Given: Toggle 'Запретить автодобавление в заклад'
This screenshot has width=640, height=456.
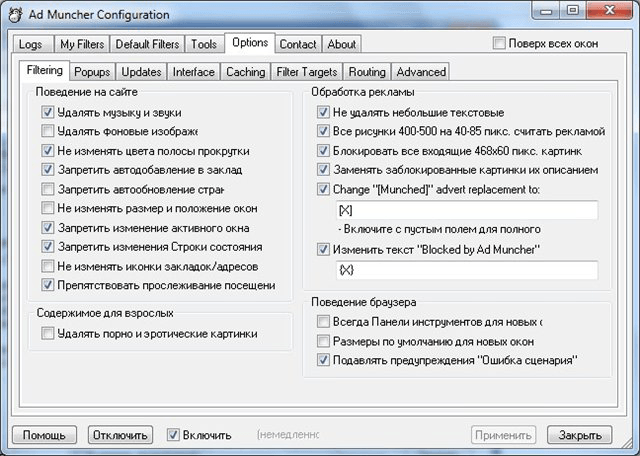Looking at the screenshot, I should coord(47,169).
